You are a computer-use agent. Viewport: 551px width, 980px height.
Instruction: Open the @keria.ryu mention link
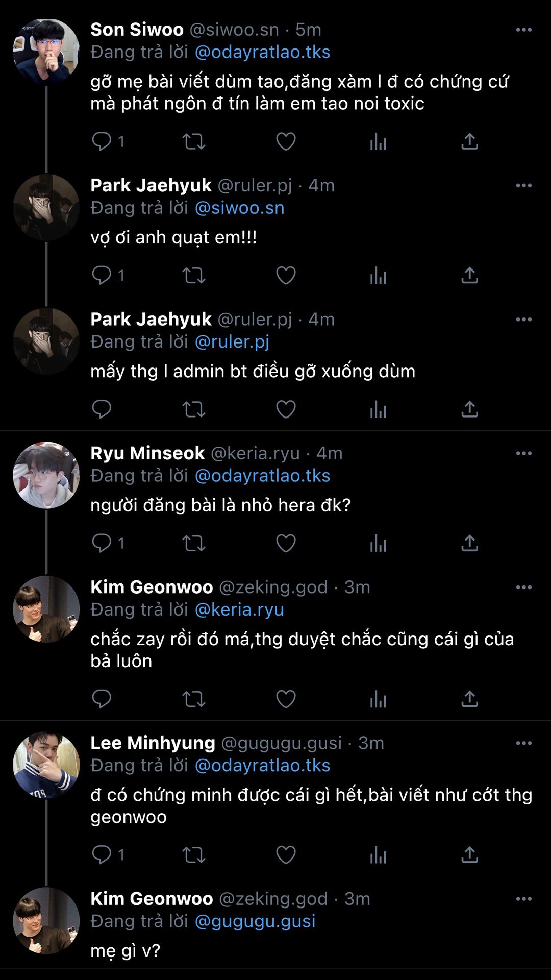[239, 609]
